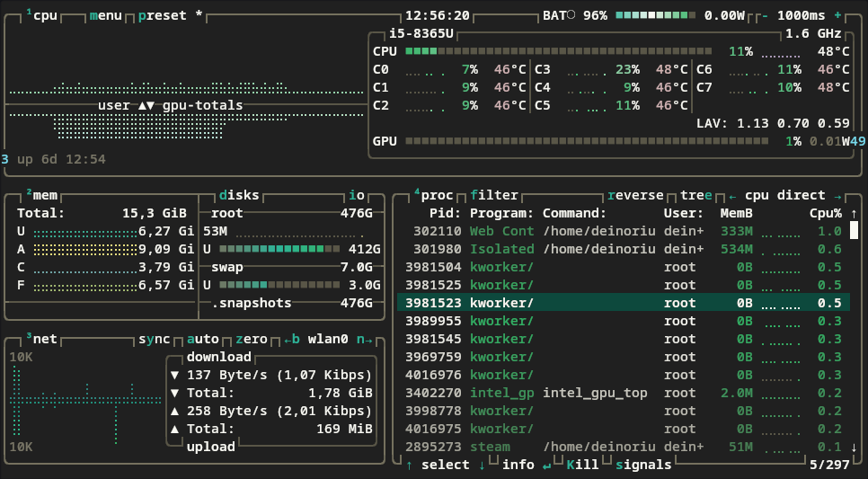The width and height of the screenshot is (868, 479).
Task: Click the cpu direct sort label
Action: point(785,195)
